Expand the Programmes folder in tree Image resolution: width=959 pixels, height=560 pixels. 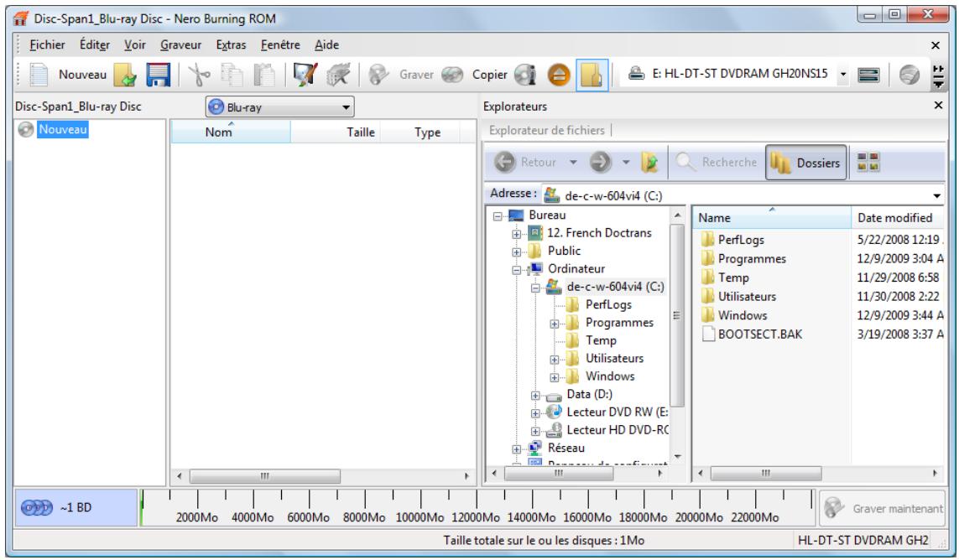click(555, 324)
